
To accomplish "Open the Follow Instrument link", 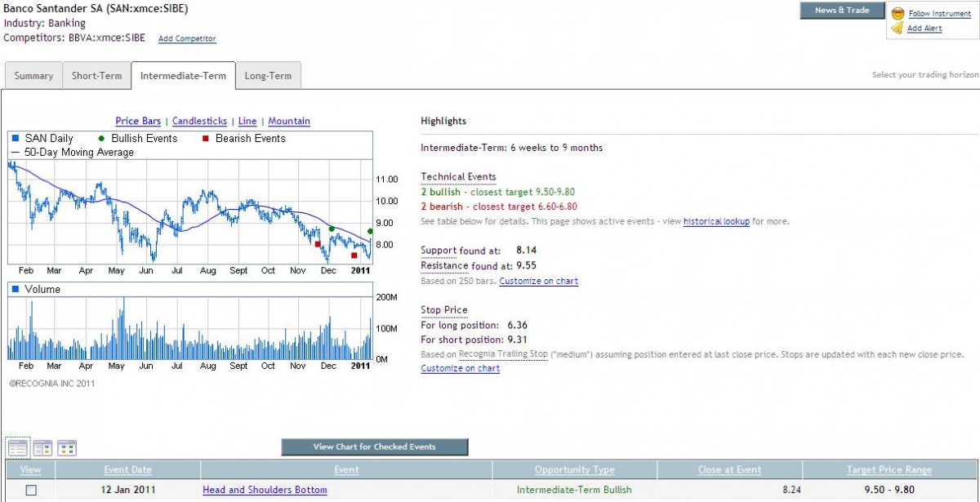I will tap(940, 14).
